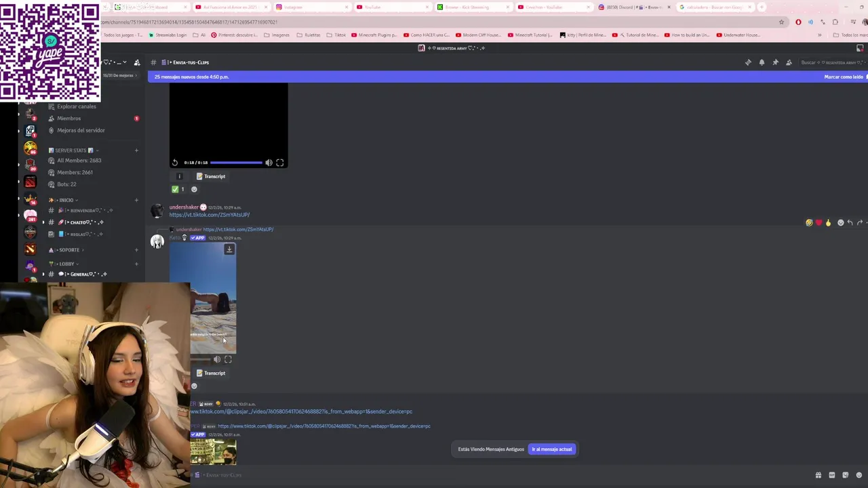This screenshot has width=868, height=488.
Task: Open the Streamlabs Login bookmark
Action: pyautogui.click(x=167, y=35)
